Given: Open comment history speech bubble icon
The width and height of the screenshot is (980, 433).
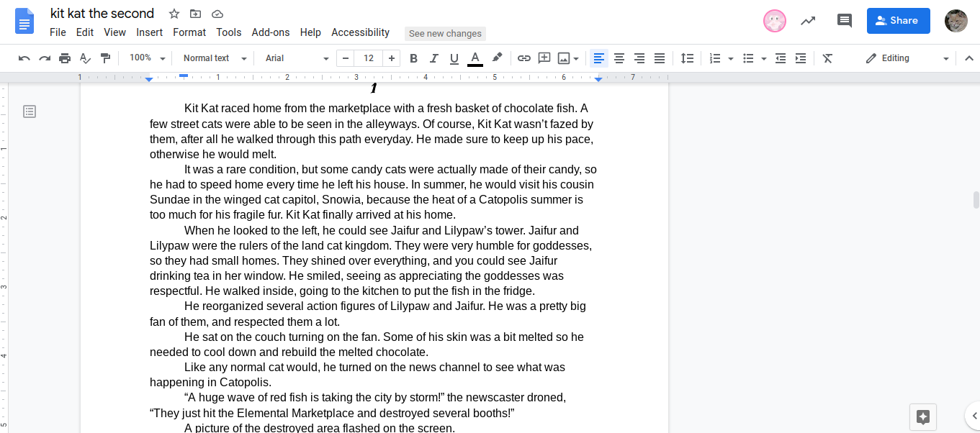Looking at the screenshot, I should tap(845, 21).
